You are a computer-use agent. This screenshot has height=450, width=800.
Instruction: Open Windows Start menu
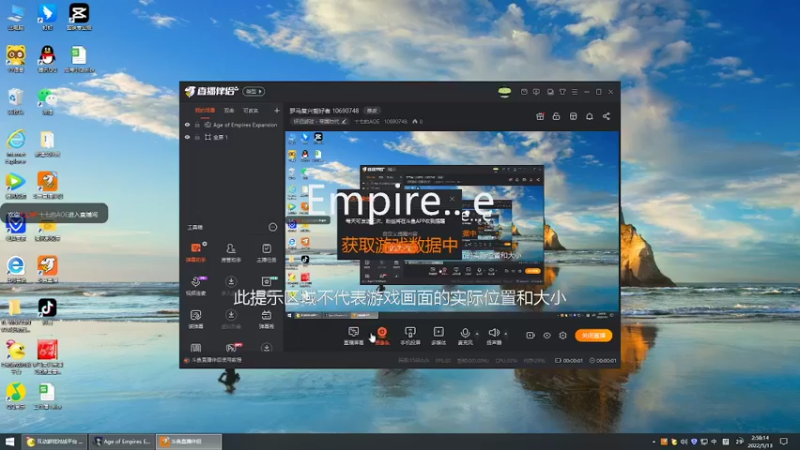click(10, 441)
